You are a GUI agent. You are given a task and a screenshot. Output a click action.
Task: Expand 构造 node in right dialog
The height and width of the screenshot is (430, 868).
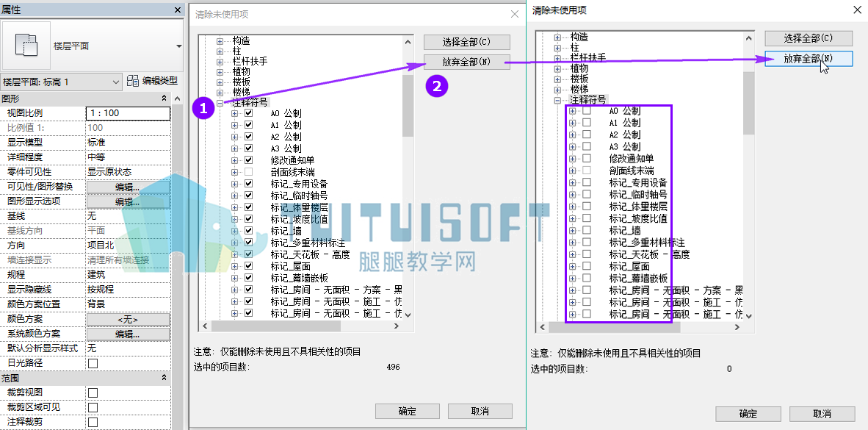click(x=559, y=37)
